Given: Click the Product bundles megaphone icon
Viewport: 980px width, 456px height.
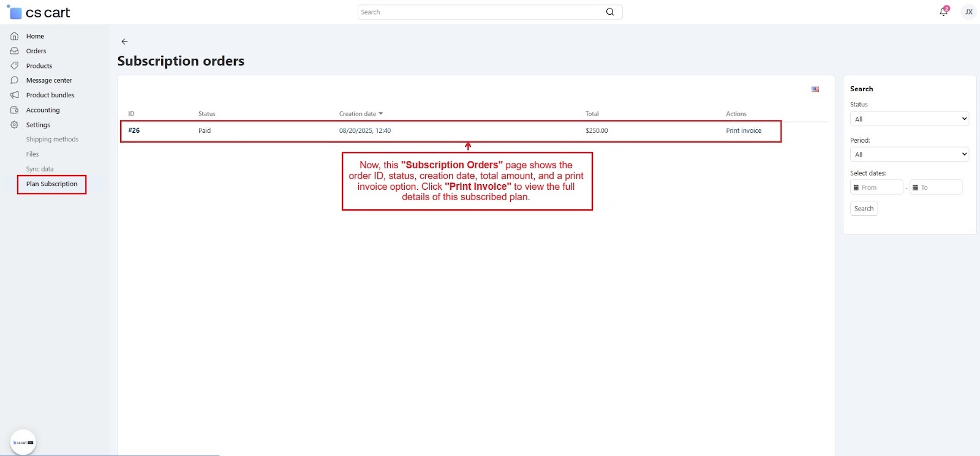Looking at the screenshot, I should click(15, 95).
